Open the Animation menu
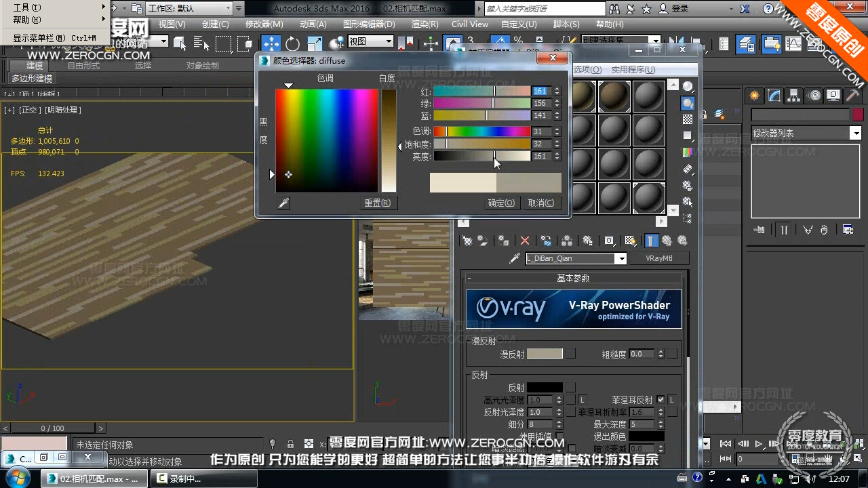Image resolution: width=868 pixels, height=488 pixels. [x=312, y=24]
